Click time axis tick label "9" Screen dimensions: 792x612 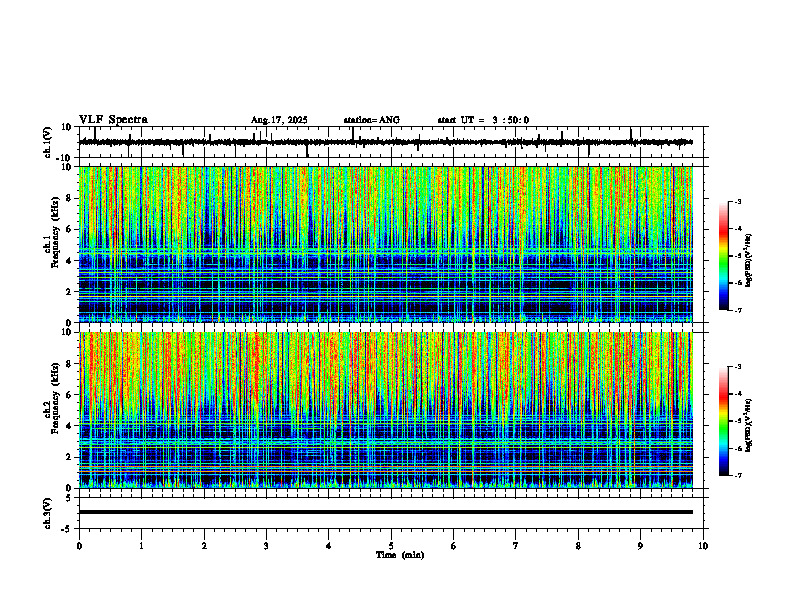[640, 546]
